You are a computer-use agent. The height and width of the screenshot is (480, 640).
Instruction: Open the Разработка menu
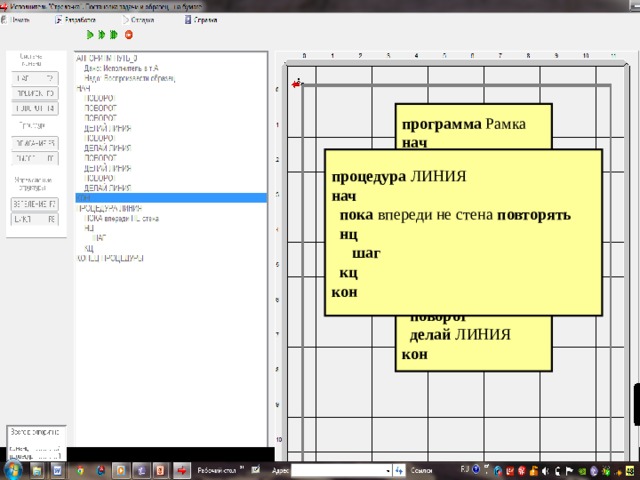point(76,20)
